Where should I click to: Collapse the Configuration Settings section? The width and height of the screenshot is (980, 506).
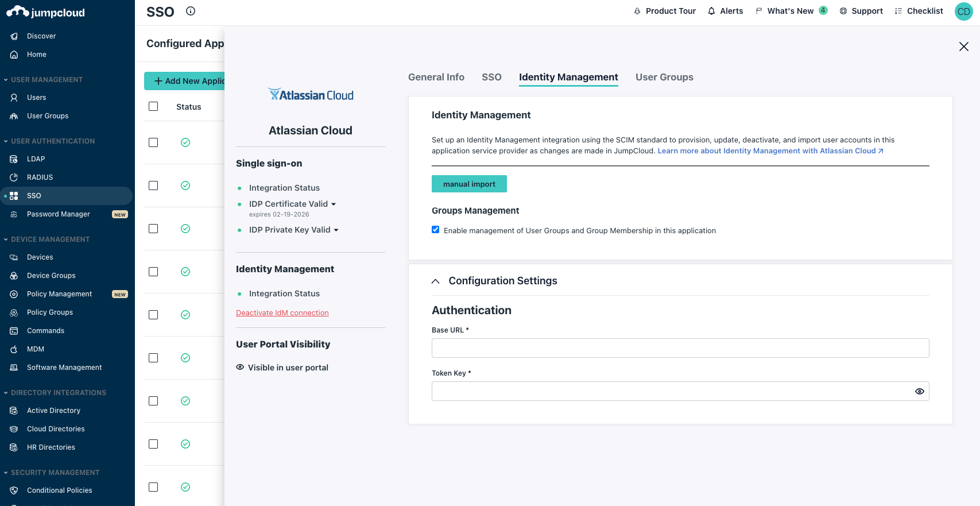[436, 281]
